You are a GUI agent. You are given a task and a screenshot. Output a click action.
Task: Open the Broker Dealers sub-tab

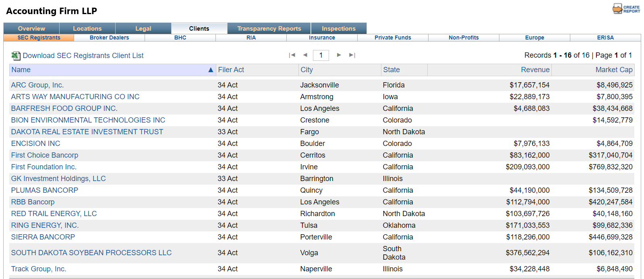[x=110, y=37]
